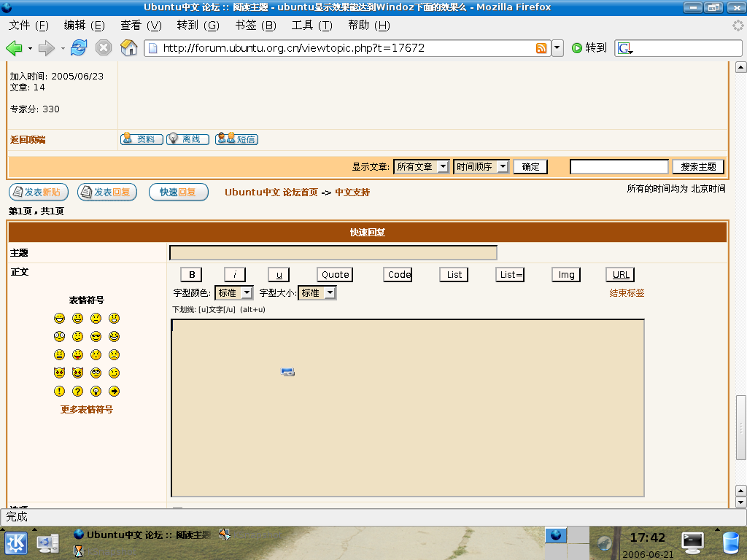747x560 pixels.
Task: Launch the terminal from the panel
Action: pos(693,543)
